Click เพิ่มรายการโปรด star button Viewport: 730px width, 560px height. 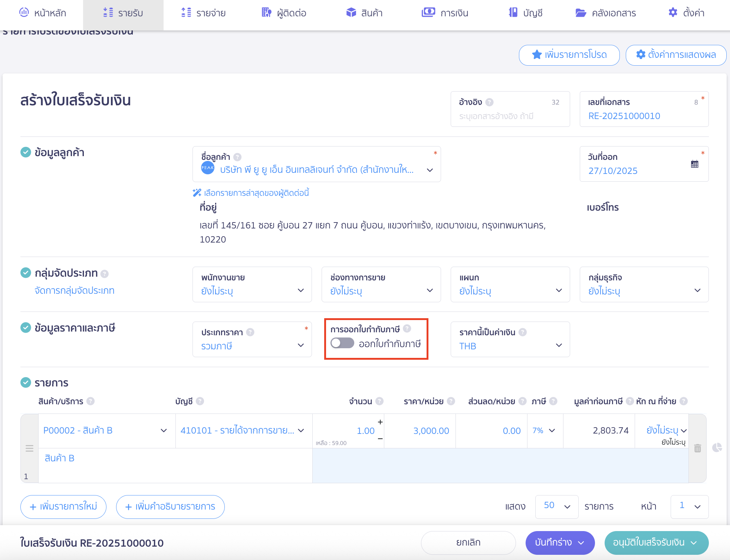[x=569, y=55]
